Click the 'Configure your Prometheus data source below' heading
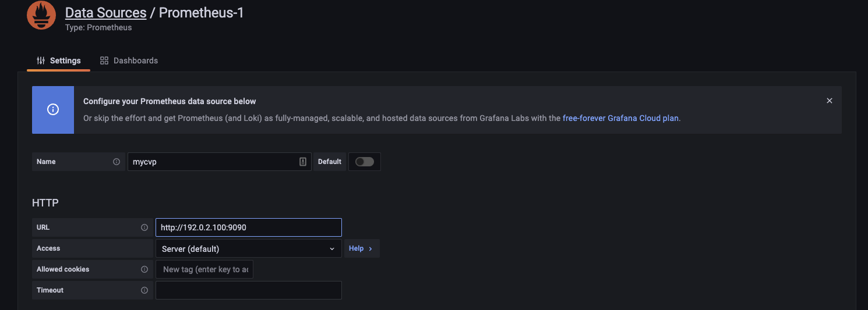The width and height of the screenshot is (868, 310). [170, 101]
